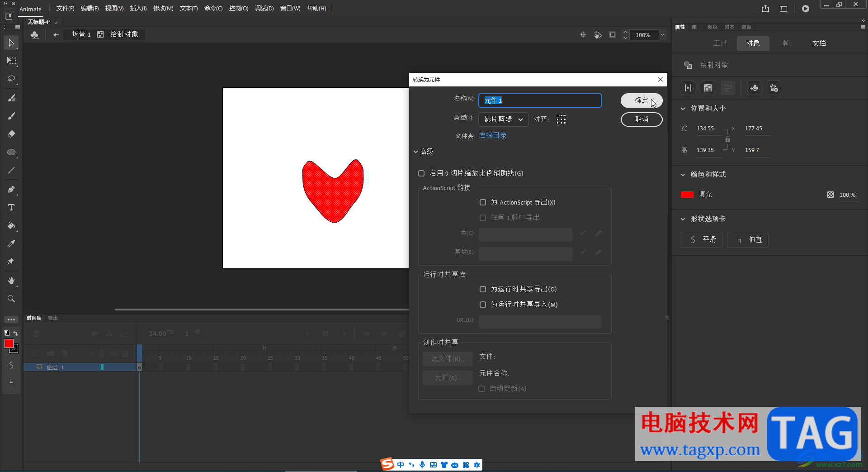Open the stage zoom 100% dropdown

coord(662,35)
